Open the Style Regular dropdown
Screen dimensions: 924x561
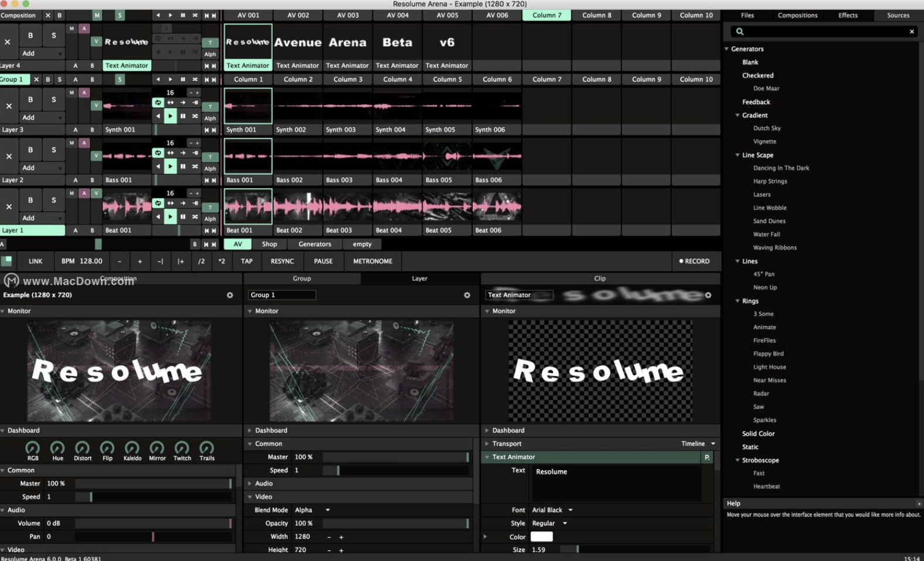click(549, 523)
